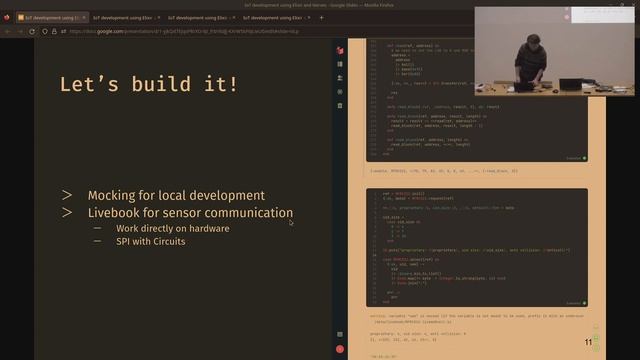Click "Livebook for sensor communication" bullet
The height and width of the screenshot is (360, 640).
pyautogui.click(x=190, y=213)
